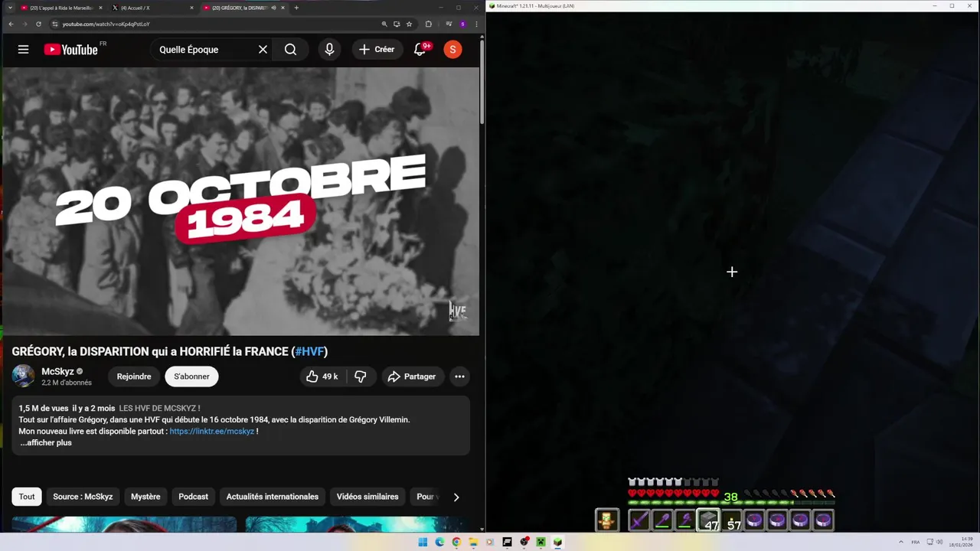Open McSkyz channel avatar
This screenshot has height=551, width=980.
coord(23,376)
